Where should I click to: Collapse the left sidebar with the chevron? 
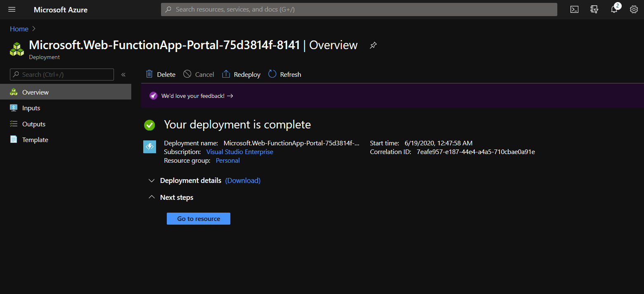[123, 74]
